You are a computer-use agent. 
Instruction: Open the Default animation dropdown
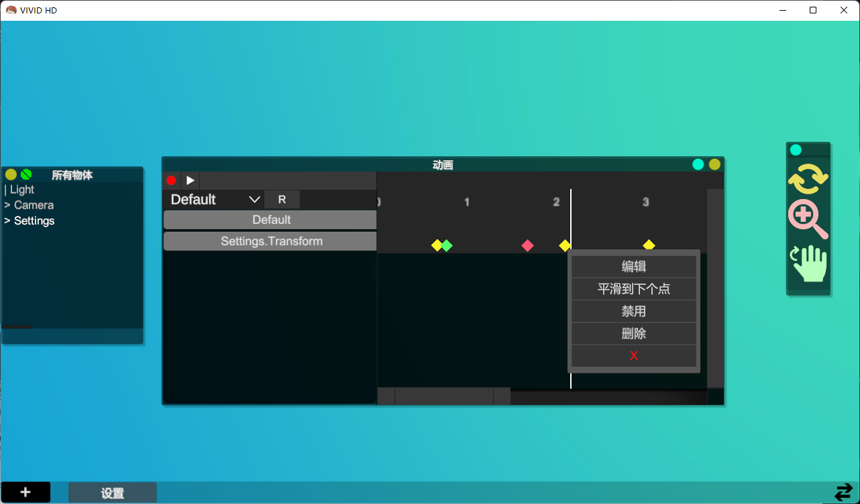pyautogui.click(x=215, y=199)
